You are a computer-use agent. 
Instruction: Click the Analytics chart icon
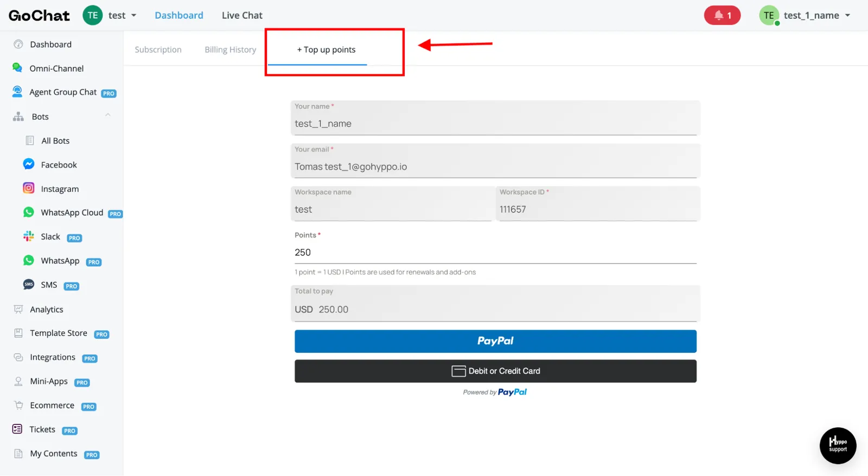point(18,309)
